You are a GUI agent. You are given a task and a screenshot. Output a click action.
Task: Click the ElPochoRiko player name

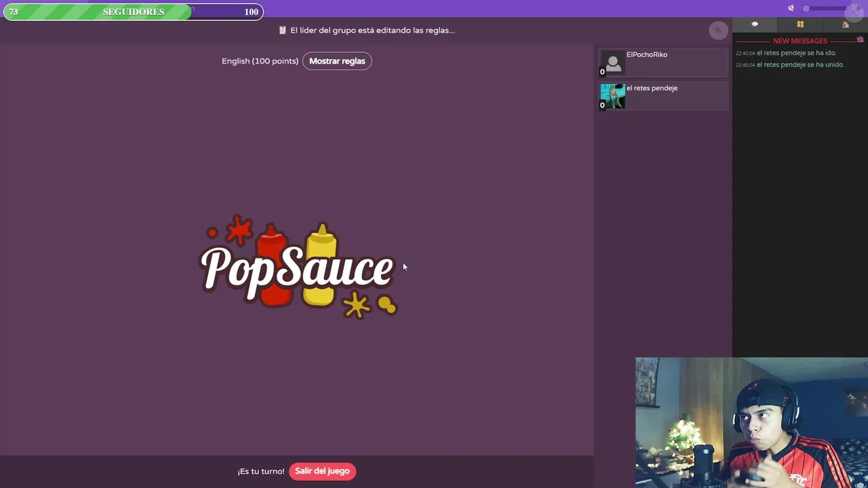(x=647, y=54)
